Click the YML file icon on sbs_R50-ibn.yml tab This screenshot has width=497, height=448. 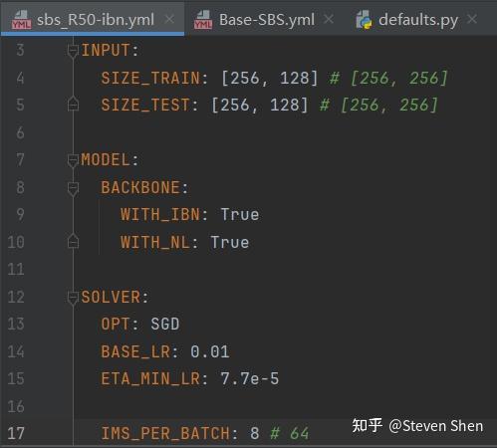21,20
